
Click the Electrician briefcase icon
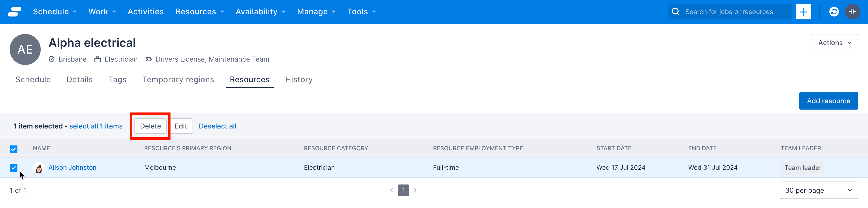[x=97, y=59]
